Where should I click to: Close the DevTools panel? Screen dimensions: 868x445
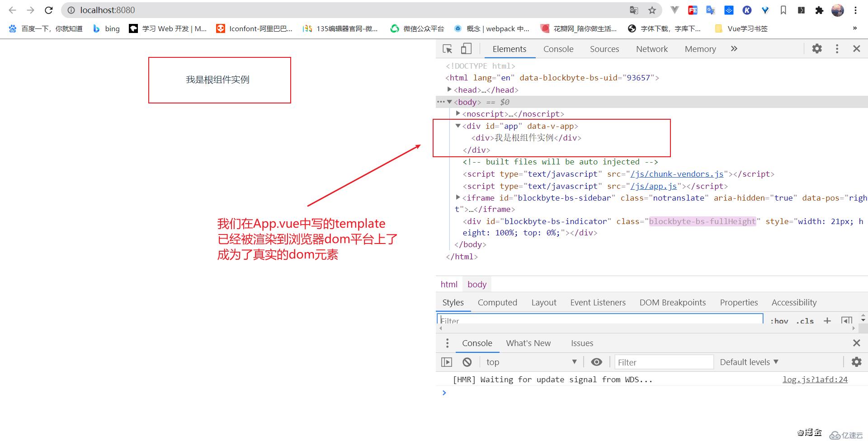coord(856,48)
